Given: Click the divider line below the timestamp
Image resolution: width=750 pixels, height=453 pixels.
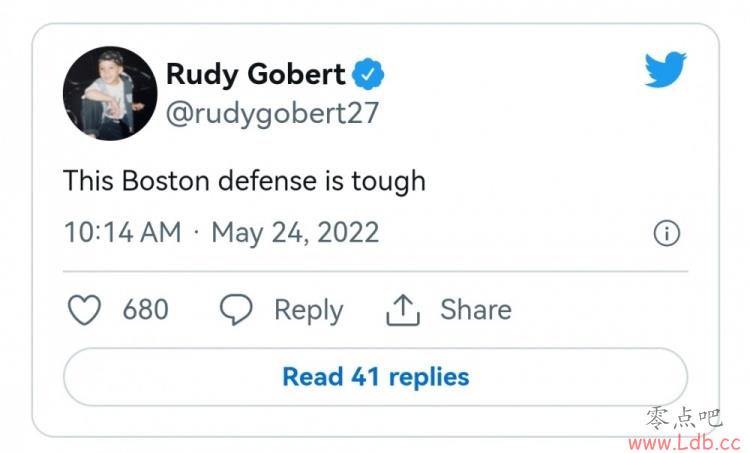Looking at the screenshot, I should tap(375, 271).
